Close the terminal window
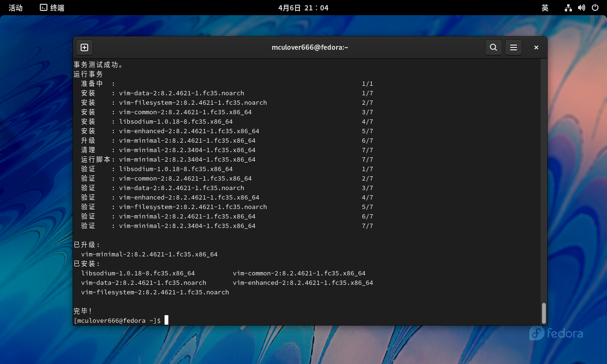The width and height of the screenshot is (607, 364). click(x=536, y=47)
